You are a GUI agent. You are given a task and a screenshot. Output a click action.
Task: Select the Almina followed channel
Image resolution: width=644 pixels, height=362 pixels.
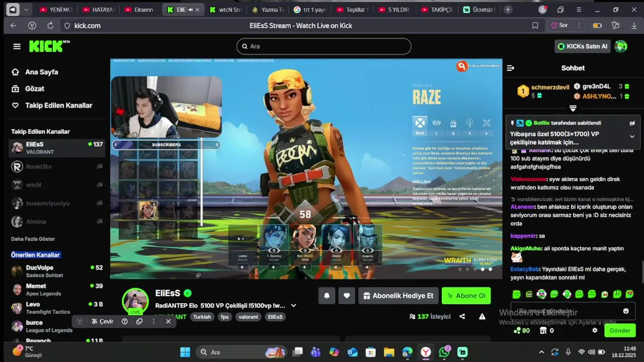57,222
